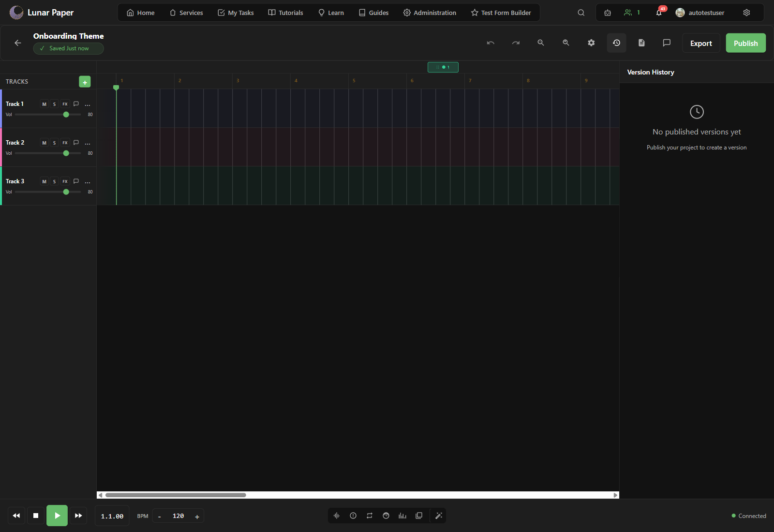
Task: Open the mixer levels bars icon
Action: (402, 516)
